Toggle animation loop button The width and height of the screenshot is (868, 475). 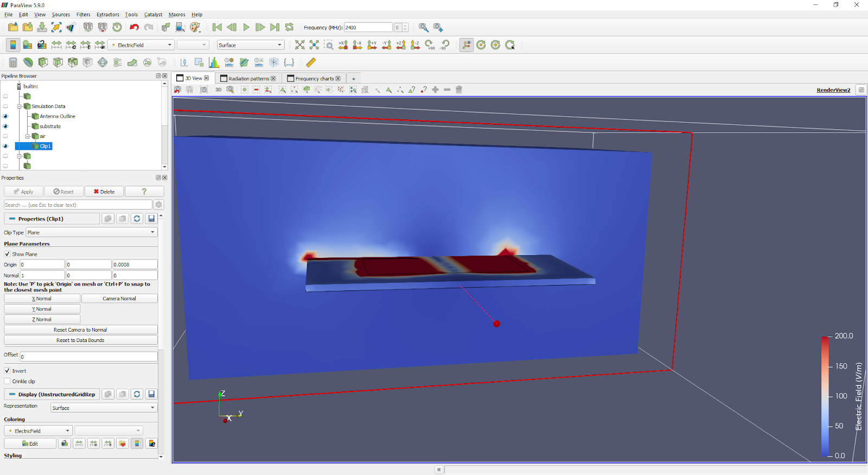coord(289,27)
